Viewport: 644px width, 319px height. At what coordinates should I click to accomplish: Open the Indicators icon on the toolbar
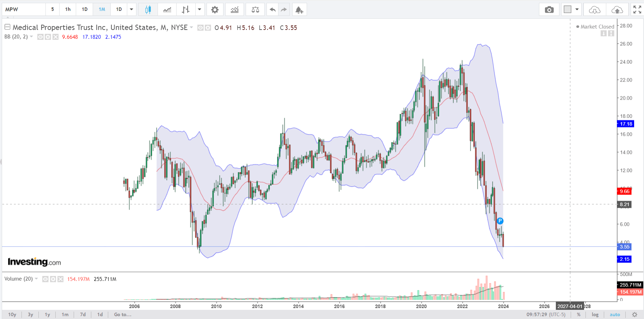click(x=235, y=9)
